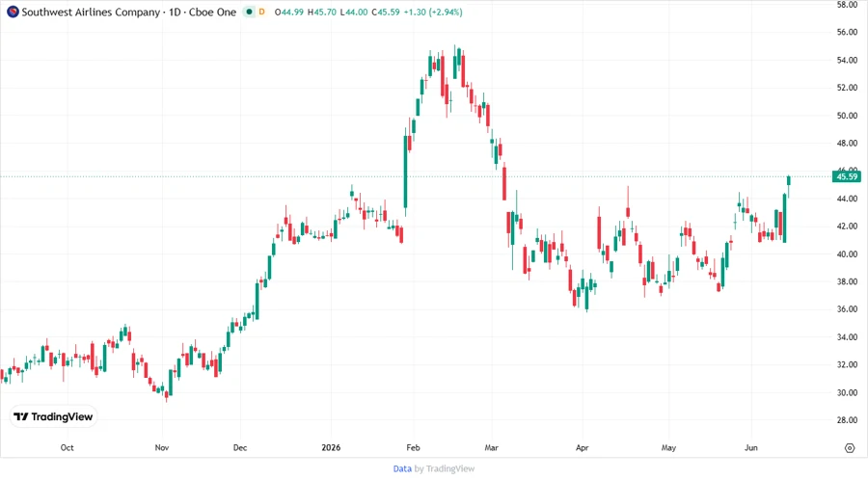
Task: Click the May label on time axis
Action: pyautogui.click(x=668, y=447)
